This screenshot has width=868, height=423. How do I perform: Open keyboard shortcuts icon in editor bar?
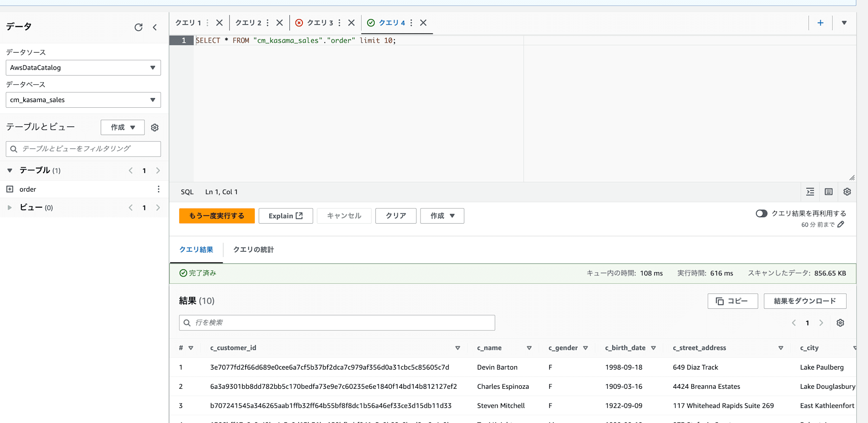click(x=829, y=192)
